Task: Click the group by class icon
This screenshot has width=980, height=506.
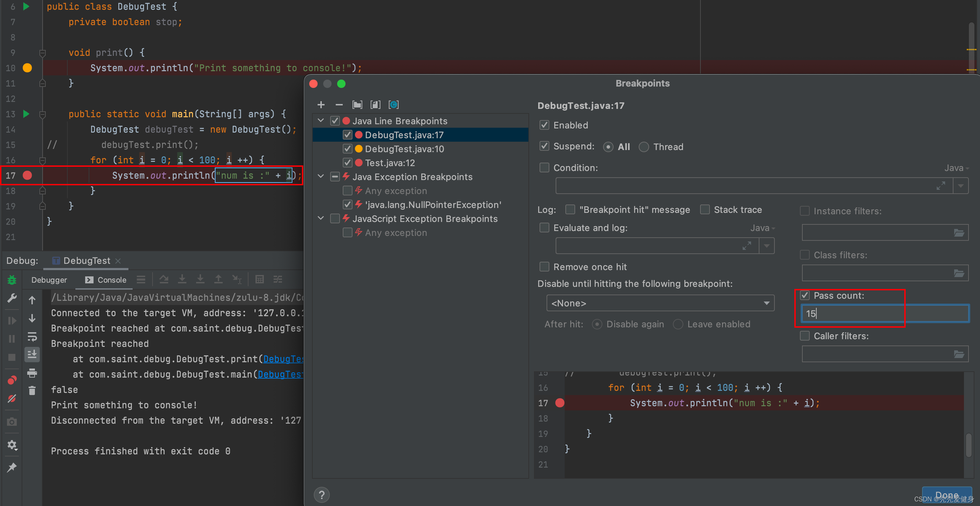Action: click(x=393, y=105)
